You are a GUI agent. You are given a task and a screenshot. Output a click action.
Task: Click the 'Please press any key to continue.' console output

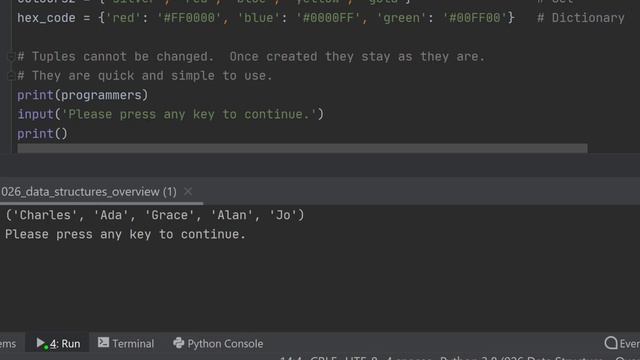click(x=126, y=234)
